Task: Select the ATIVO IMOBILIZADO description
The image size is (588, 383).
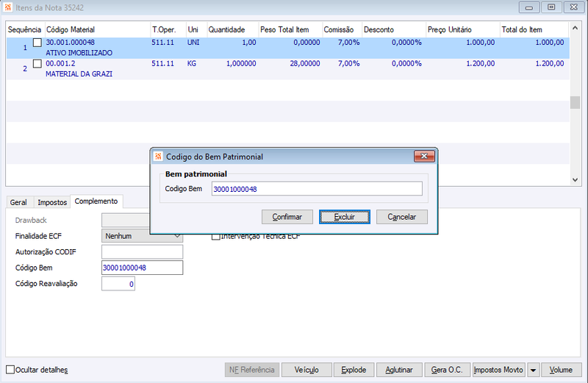Action: (79, 53)
